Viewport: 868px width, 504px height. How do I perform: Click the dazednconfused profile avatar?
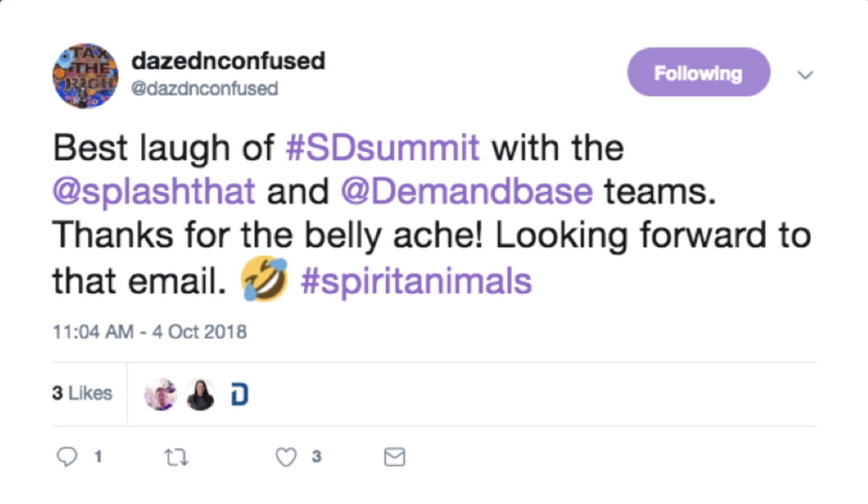click(x=85, y=76)
